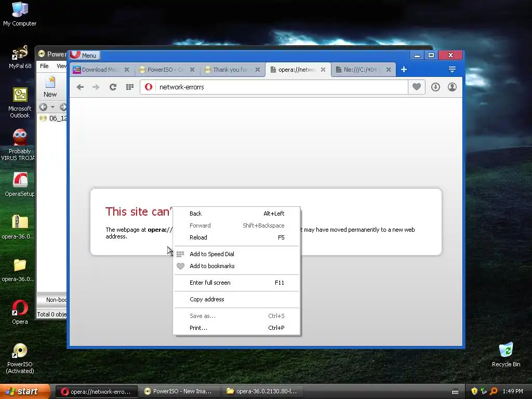Close the Thank you for tab
The height and width of the screenshot is (399, 532).
(258, 70)
